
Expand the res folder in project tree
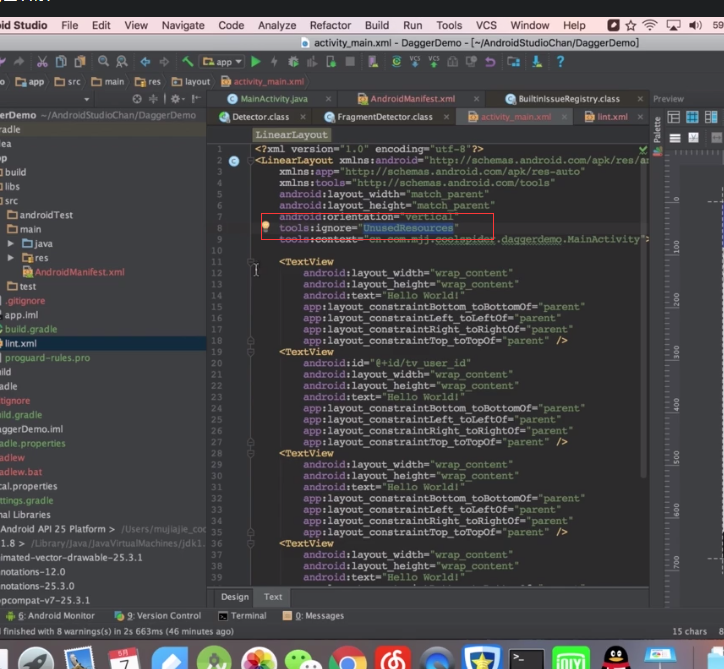point(11,258)
